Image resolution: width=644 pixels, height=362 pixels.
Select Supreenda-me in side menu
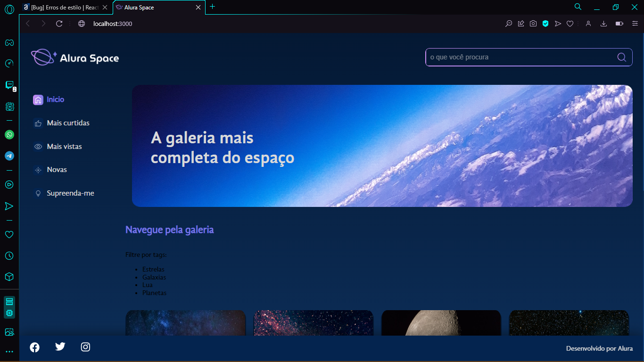[x=64, y=193]
